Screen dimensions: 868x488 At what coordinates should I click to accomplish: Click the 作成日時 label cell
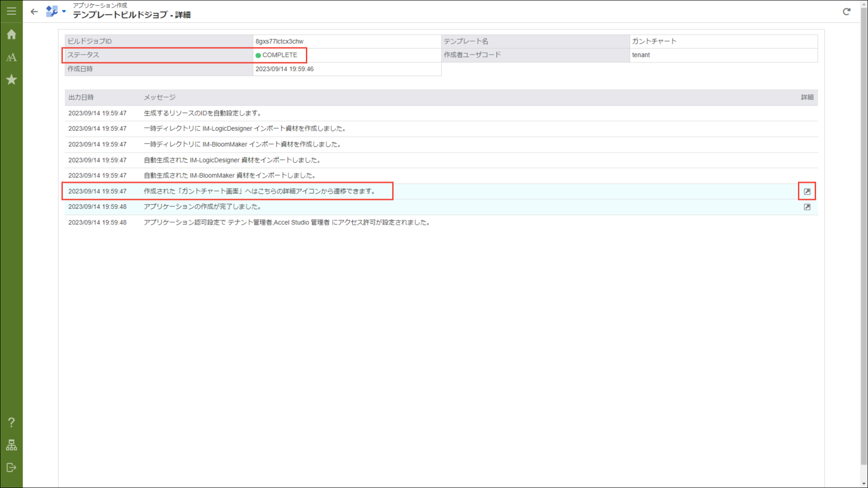point(159,69)
